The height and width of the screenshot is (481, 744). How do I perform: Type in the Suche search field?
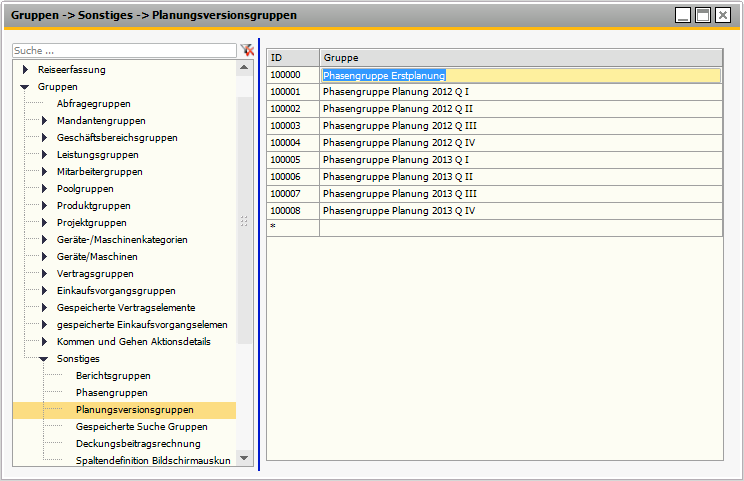124,50
